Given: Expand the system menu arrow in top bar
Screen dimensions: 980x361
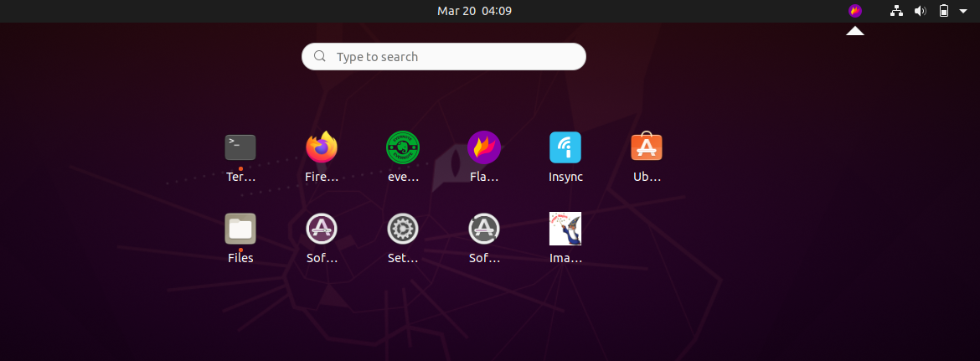Looking at the screenshot, I should tap(963, 11).
